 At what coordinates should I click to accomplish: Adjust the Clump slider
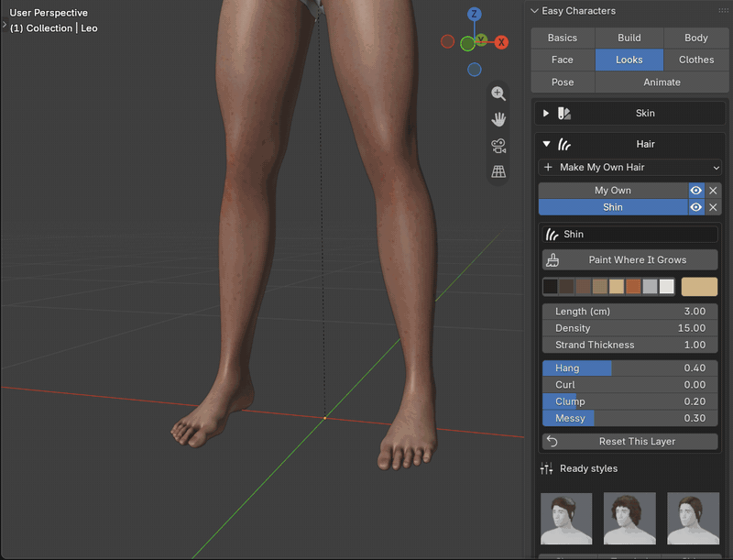pos(629,401)
